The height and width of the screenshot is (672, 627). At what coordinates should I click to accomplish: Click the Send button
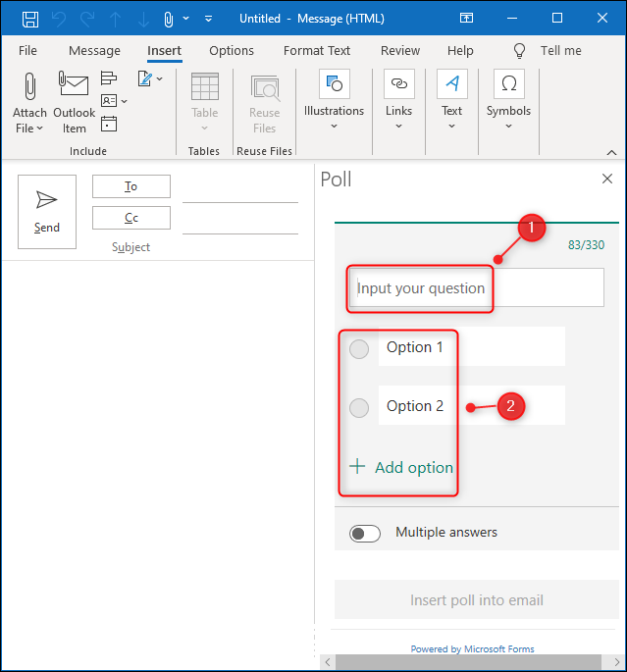pos(47,212)
